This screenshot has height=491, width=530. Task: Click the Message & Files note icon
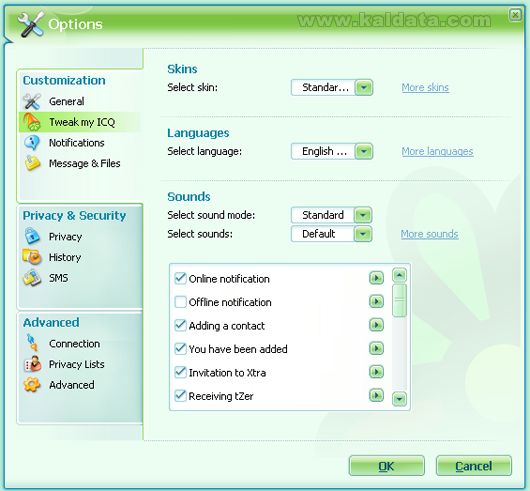point(32,163)
